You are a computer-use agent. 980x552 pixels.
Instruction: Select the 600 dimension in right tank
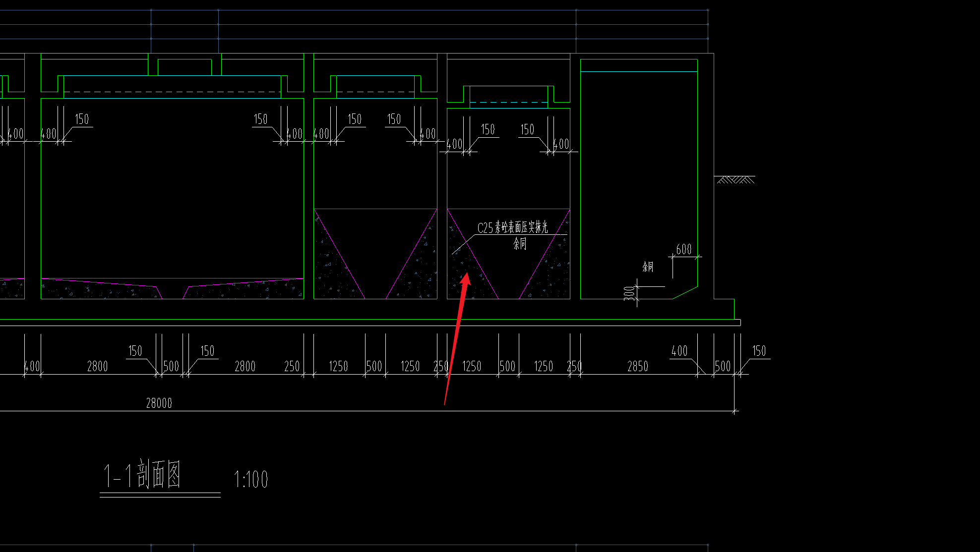pos(683,250)
